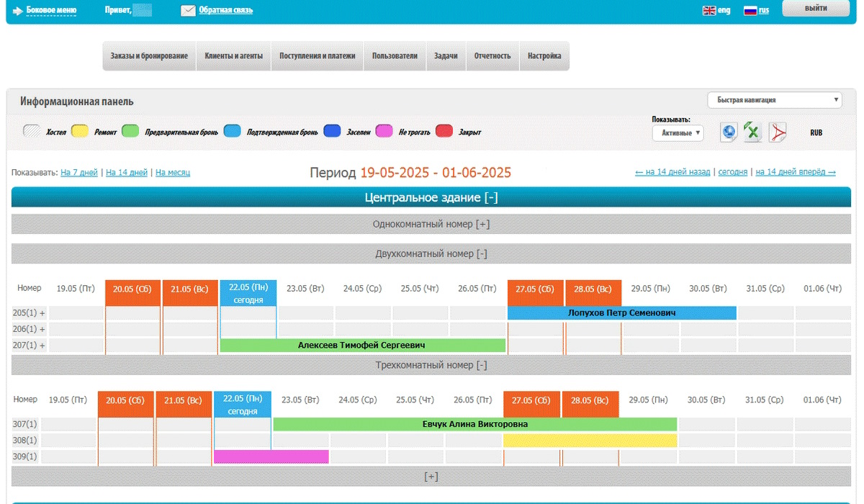Open the Отчетность menu

tap(492, 56)
